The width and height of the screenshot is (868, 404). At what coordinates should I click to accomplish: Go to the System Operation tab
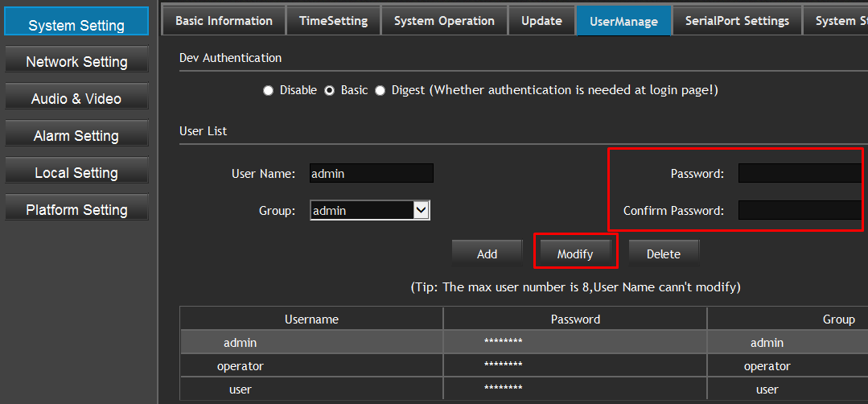click(444, 21)
